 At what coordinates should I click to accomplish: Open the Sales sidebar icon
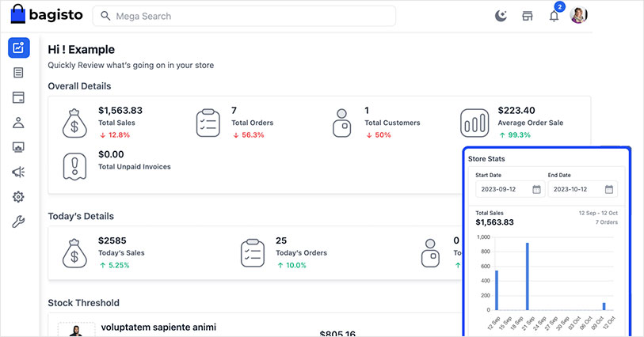click(19, 73)
